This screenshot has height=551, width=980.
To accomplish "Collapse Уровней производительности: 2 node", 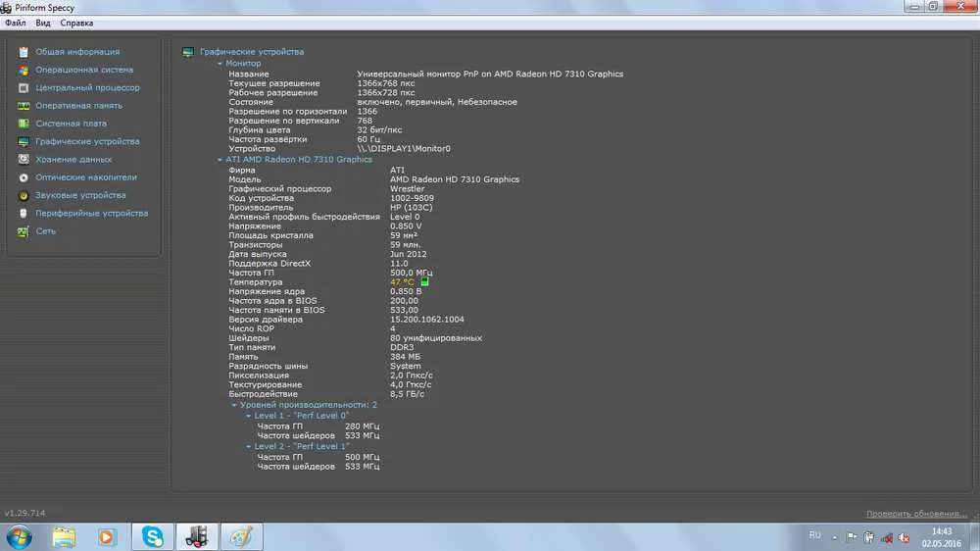I will tap(234, 405).
